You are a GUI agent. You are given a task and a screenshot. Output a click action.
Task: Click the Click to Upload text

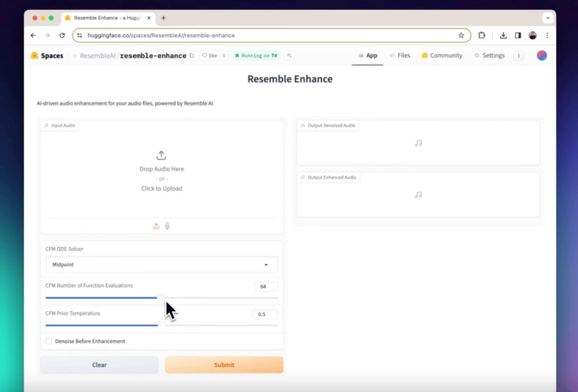[x=161, y=188]
